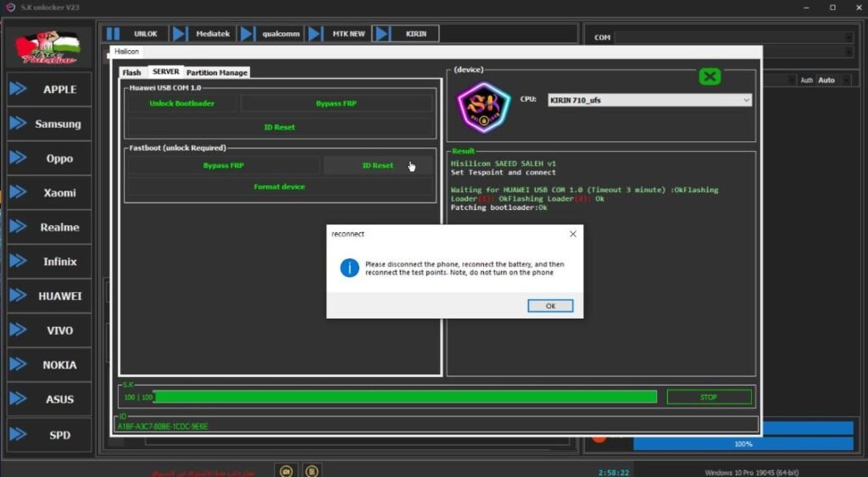Switch to the Flash tab
This screenshot has width=868, height=477.
131,73
